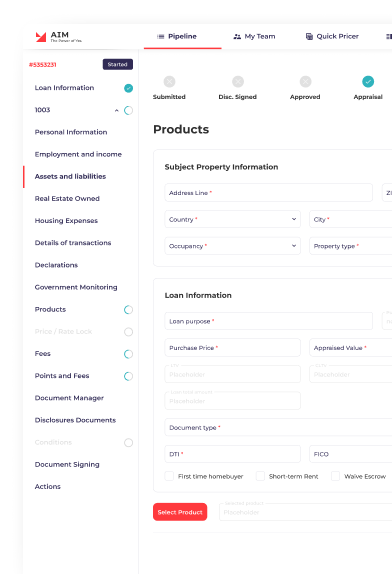Viewport: 392px width, 574px height.
Task: Open Assets and liabilities section
Action: pyautogui.click(x=70, y=176)
